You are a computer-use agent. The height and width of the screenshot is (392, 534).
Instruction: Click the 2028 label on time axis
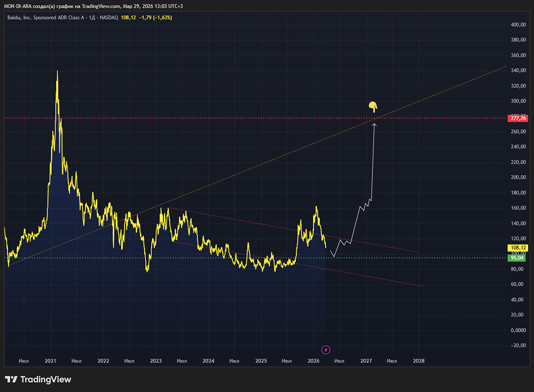[x=419, y=361]
